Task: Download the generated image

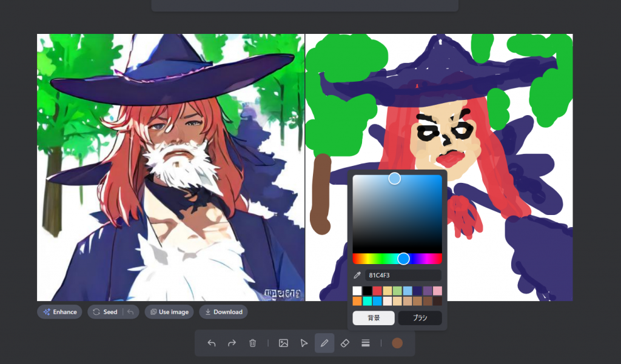Action: [223, 312]
